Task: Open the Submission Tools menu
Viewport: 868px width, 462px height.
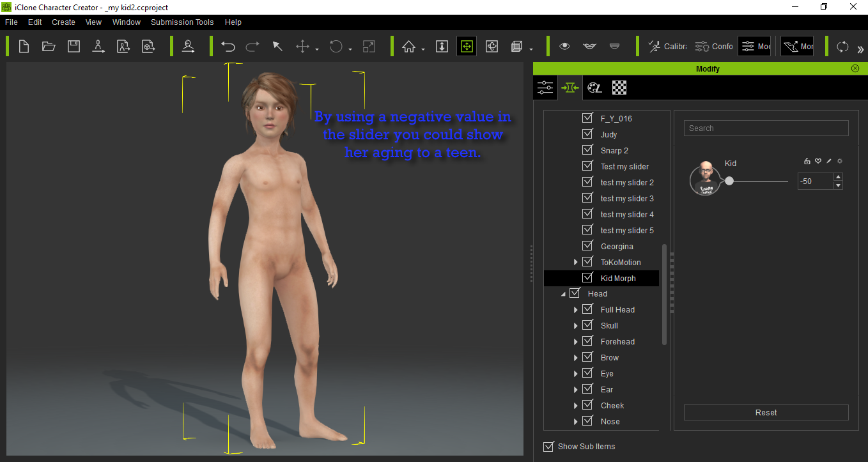Action: [182, 22]
